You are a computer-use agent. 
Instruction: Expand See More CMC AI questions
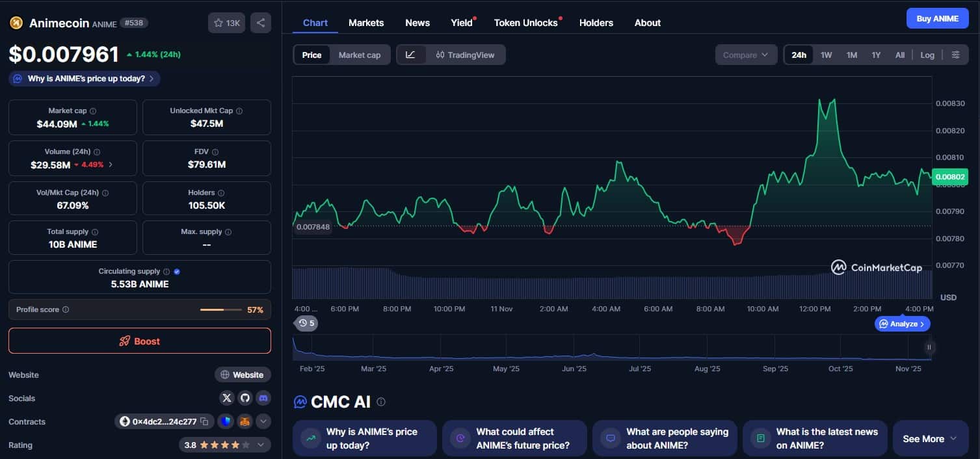pyautogui.click(x=929, y=439)
